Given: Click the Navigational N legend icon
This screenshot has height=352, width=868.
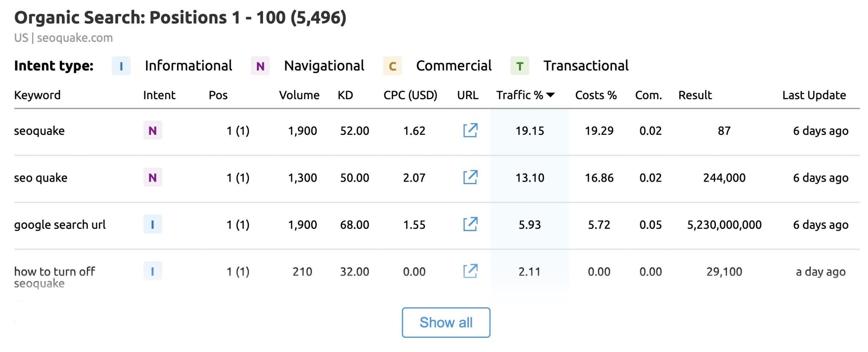Looking at the screenshot, I should point(260,66).
